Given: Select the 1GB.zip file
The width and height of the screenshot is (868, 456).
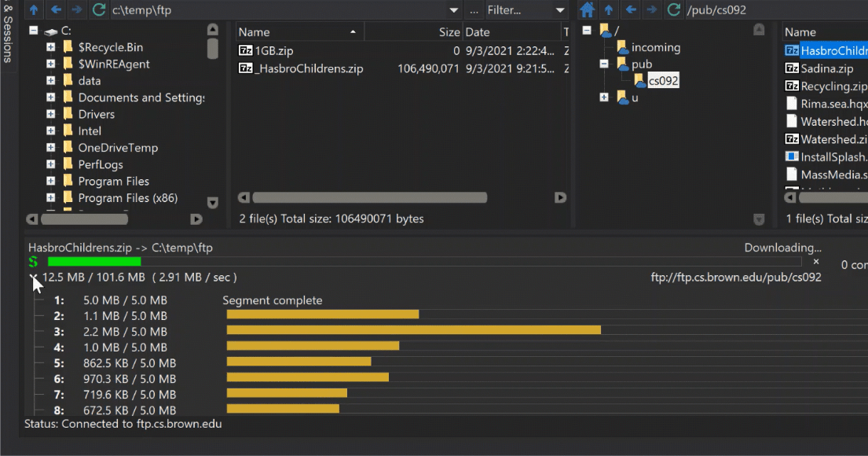Looking at the screenshot, I should pos(273,51).
